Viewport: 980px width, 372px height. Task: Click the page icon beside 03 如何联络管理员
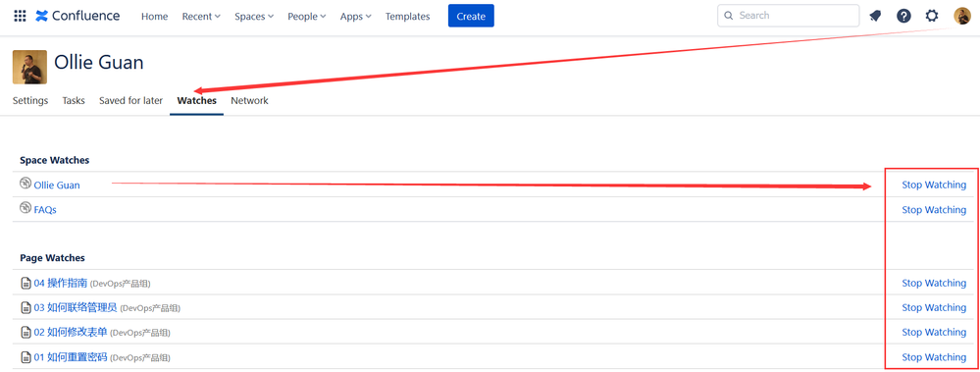coord(26,307)
